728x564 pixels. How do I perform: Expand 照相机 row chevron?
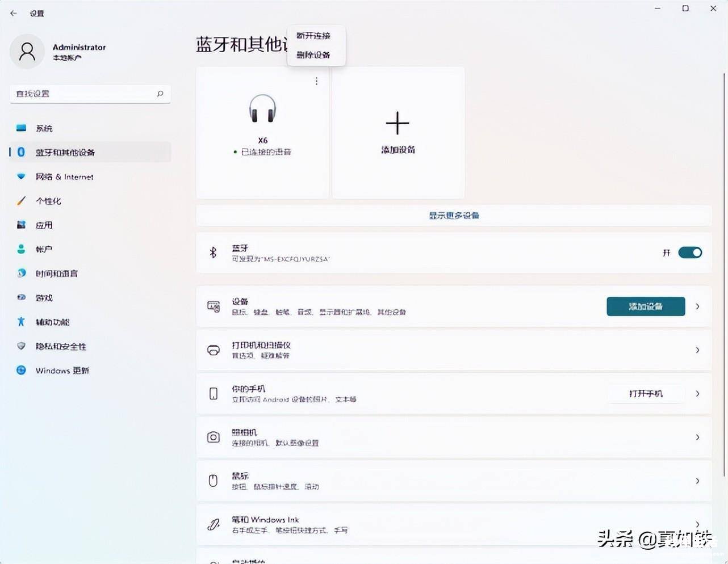[697, 437]
